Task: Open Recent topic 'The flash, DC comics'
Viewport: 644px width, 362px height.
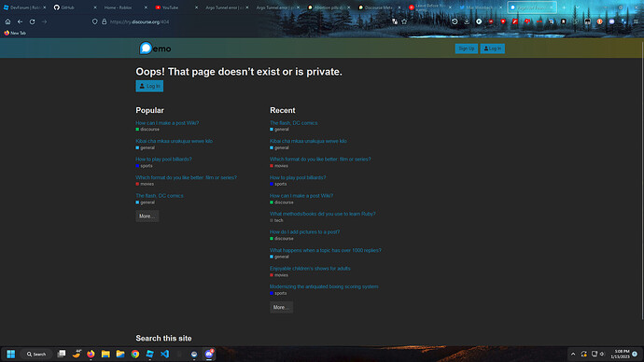Action: (293, 123)
